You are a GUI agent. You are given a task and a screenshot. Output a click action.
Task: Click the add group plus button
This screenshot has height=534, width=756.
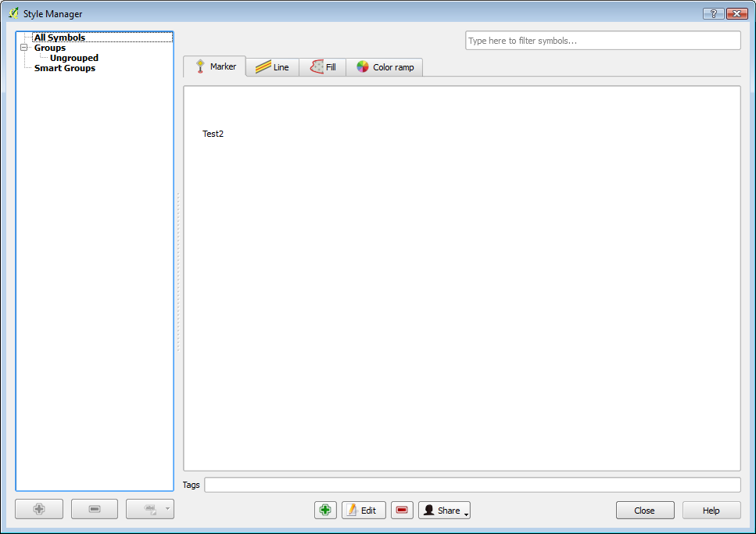[39, 509]
